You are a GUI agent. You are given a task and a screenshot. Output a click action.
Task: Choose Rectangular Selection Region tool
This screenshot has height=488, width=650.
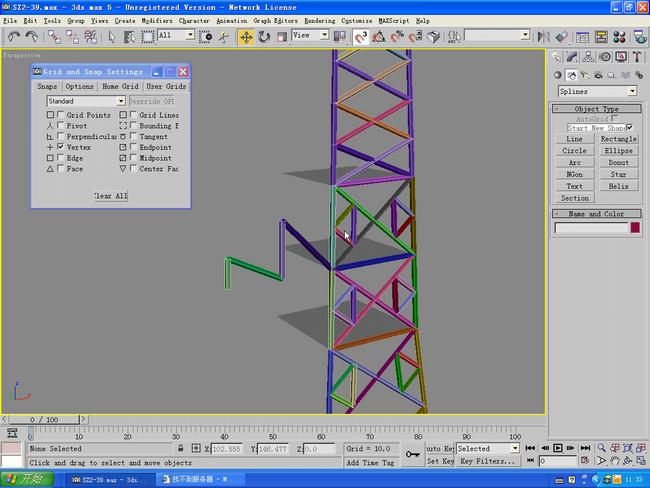click(x=147, y=37)
